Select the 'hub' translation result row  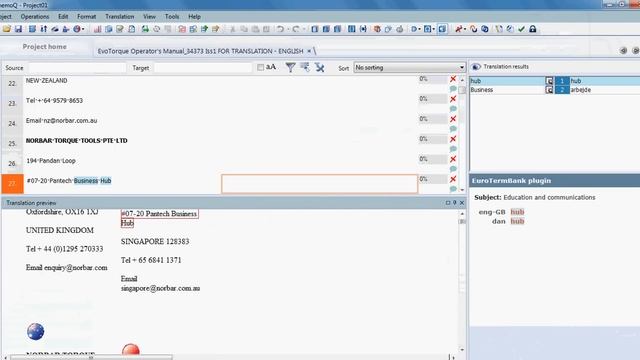(555, 81)
